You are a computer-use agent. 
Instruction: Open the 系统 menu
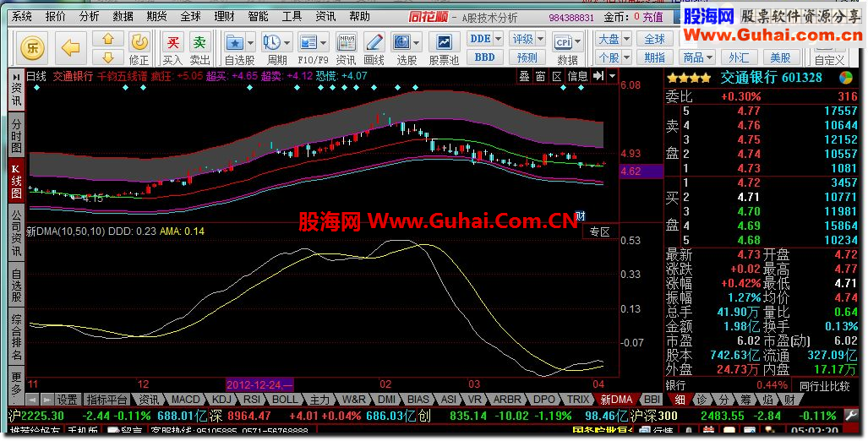(22, 17)
